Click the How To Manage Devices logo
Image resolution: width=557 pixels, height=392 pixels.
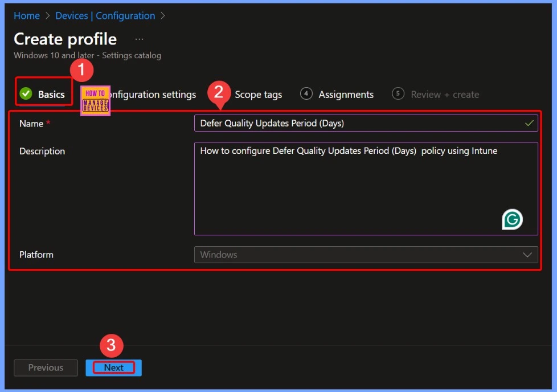95,101
